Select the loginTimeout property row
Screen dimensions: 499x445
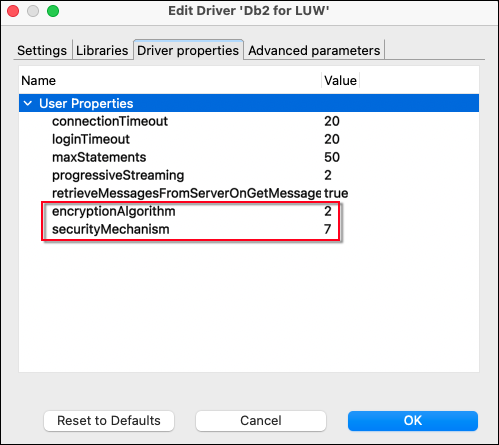click(249, 139)
